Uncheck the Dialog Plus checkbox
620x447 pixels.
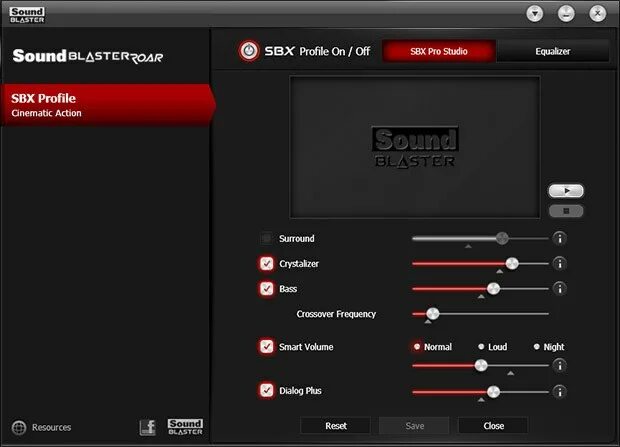coord(267,390)
